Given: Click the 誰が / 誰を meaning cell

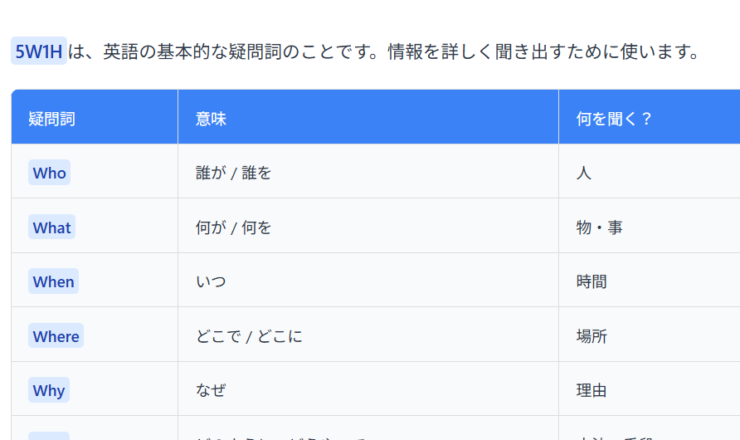Looking at the screenshot, I should click(234, 173).
